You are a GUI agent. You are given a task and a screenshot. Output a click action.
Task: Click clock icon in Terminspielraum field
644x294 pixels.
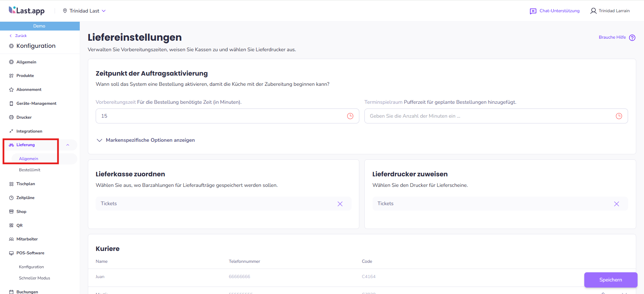click(619, 116)
